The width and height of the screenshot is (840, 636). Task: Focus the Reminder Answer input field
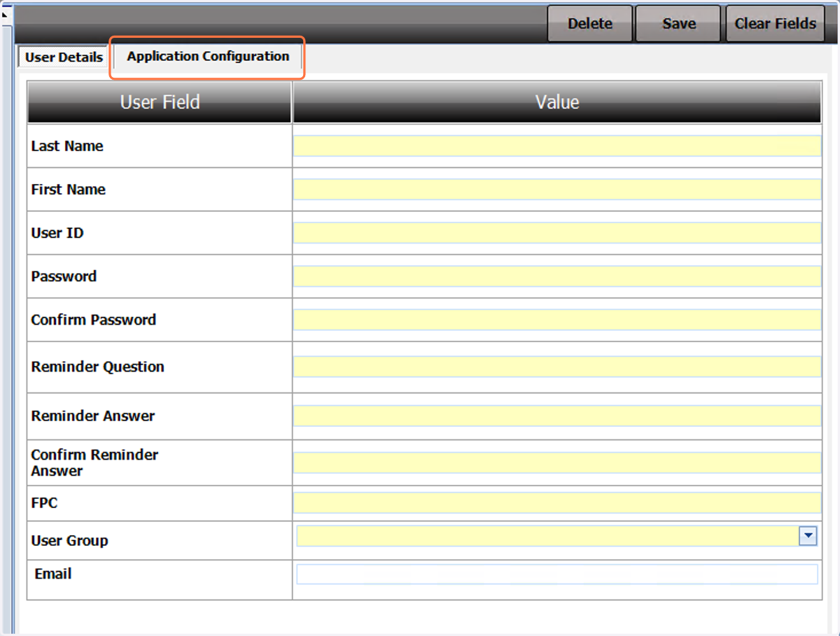pyautogui.click(x=557, y=416)
